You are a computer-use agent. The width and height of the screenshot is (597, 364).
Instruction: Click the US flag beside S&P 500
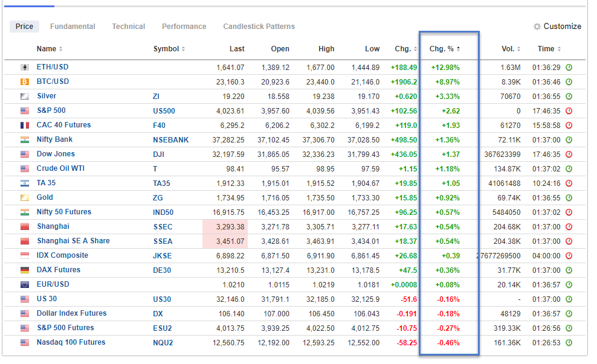pyautogui.click(x=25, y=110)
